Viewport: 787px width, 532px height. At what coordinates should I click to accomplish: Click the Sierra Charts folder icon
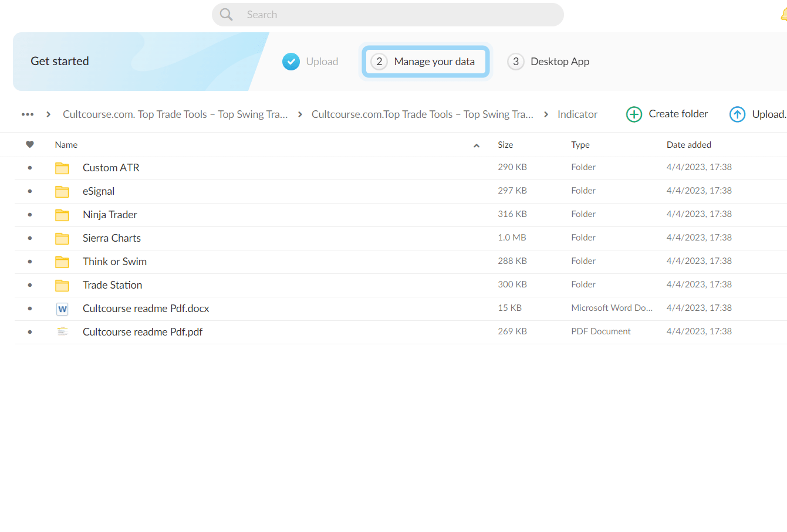(62, 239)
